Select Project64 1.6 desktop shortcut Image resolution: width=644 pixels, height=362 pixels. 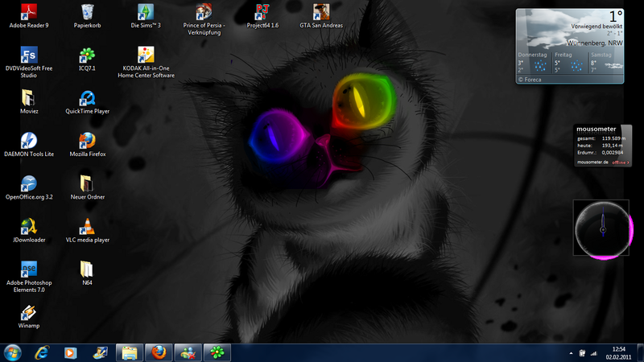click(x=262, y=16)
